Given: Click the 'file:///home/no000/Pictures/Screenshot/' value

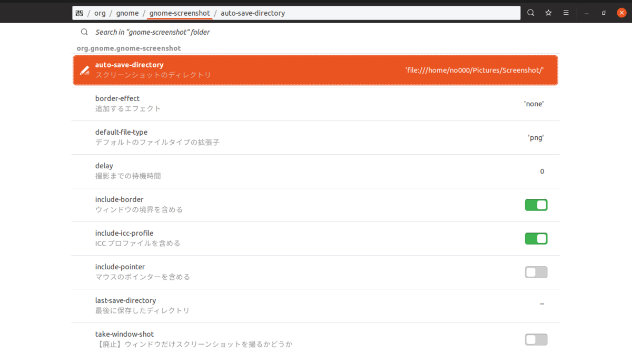Looking at the screenshot, I should click(474, 70).
